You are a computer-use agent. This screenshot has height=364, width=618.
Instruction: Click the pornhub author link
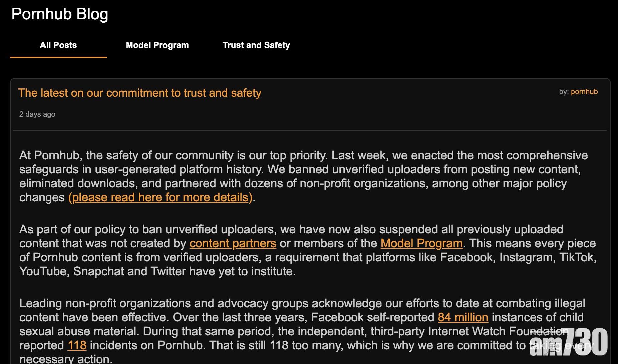point(584,92)
